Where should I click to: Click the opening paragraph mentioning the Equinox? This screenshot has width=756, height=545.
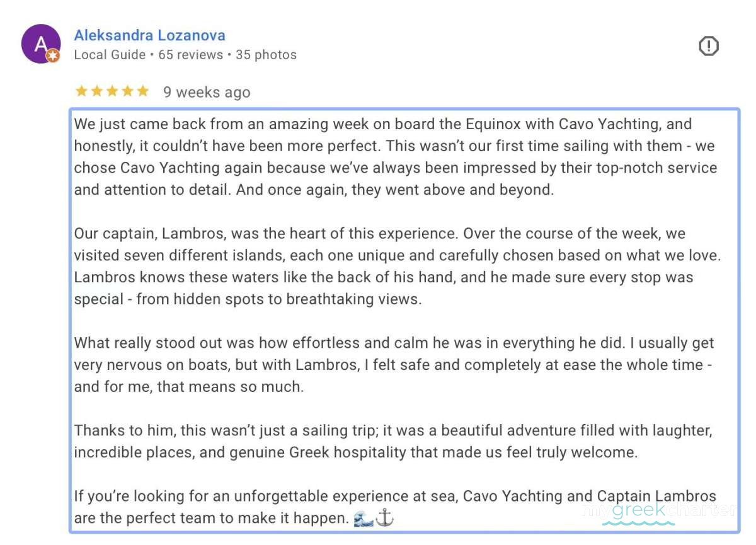point(395,156)
